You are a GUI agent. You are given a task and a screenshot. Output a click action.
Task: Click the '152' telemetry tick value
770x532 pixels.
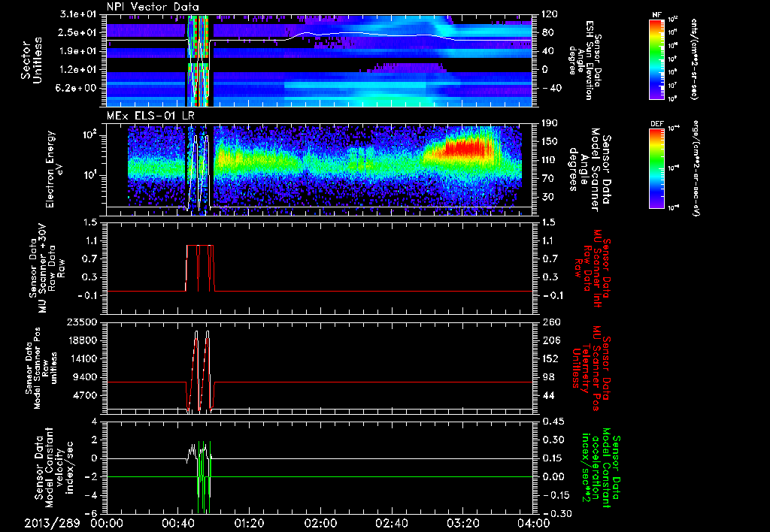(x=550, y=358)
